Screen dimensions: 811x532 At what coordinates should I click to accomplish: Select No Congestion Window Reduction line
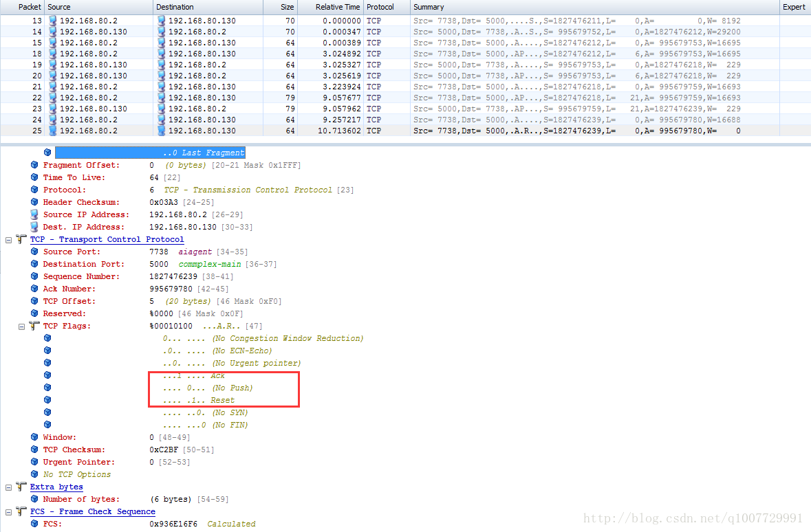(263, 339)
